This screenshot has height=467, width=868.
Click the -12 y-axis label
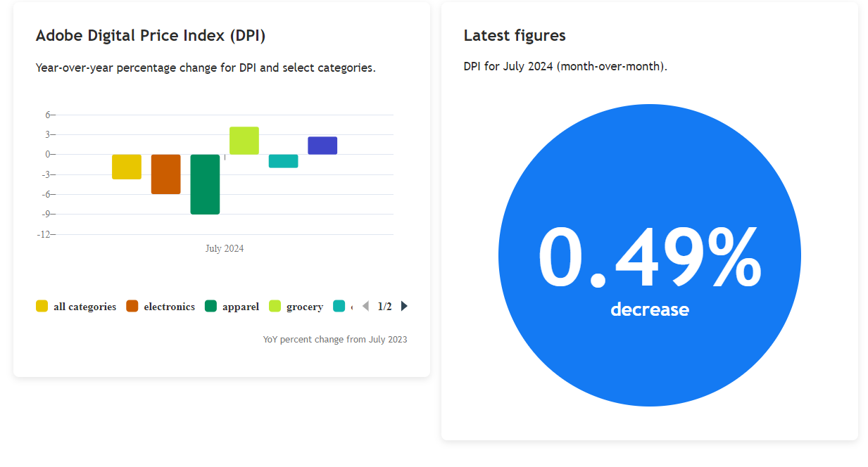coord(44,234)
